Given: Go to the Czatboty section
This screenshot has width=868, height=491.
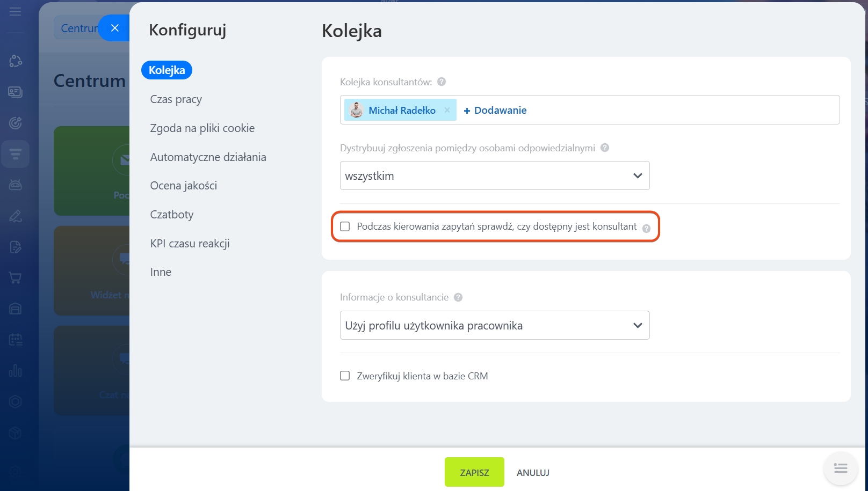Looking at the screenshot, I should pyautogui.click(x=171, y=215).
